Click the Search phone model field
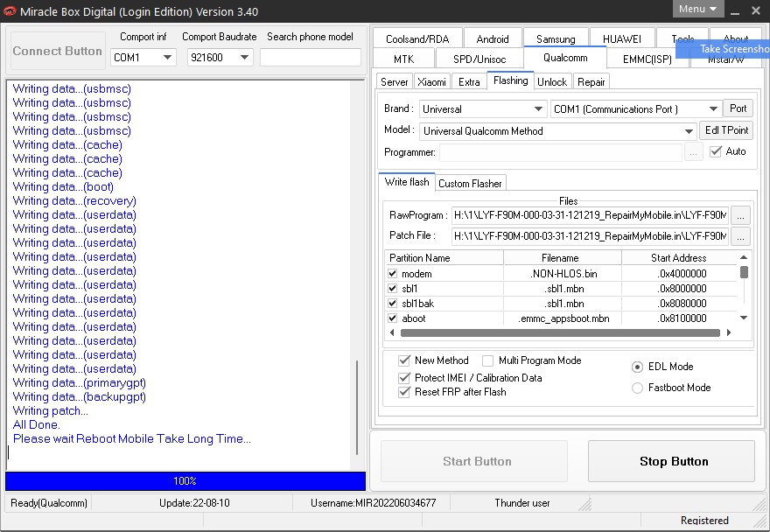The image size is (770, 532). point(311,58)
